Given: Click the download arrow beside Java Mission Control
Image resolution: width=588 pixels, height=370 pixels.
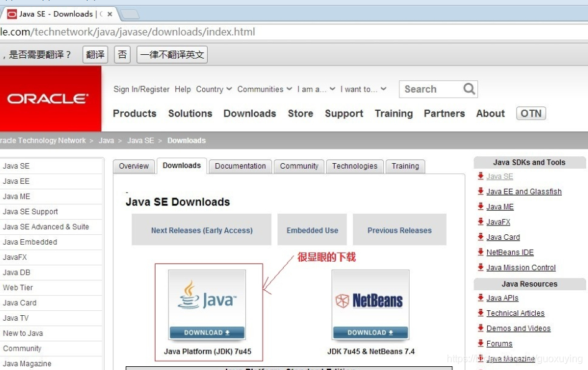Looking at the screenshot, I should (480, 267).
